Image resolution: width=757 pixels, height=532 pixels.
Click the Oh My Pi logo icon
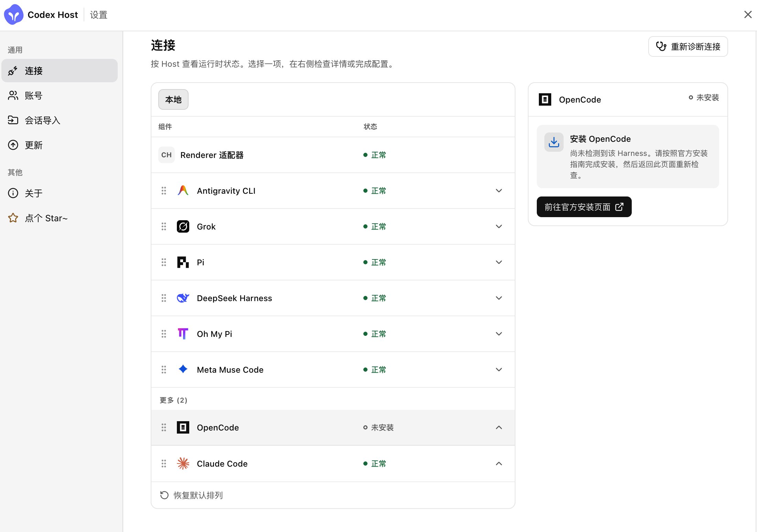[x=183, y=334]
